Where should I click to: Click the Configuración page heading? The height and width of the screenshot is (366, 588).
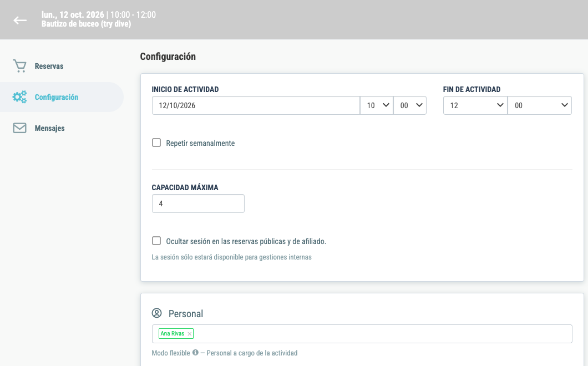[x=168, y=56]
